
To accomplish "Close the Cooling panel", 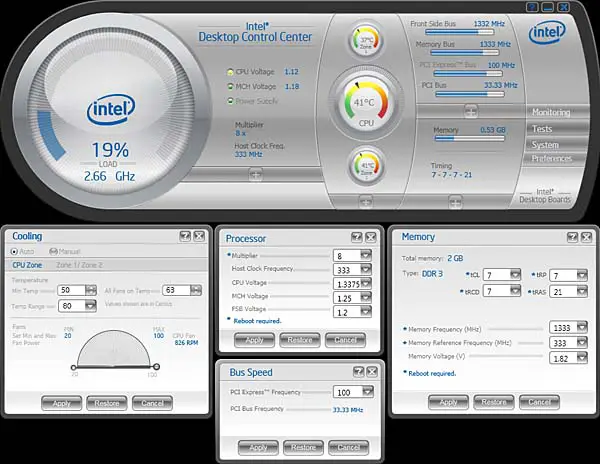I will pos(199,236).
